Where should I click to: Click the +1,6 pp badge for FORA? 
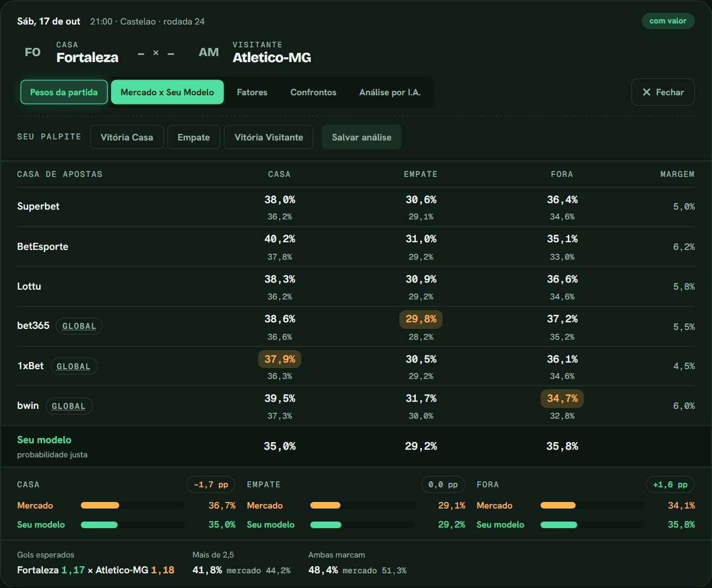pyautogui.click(x=670, y=485)
